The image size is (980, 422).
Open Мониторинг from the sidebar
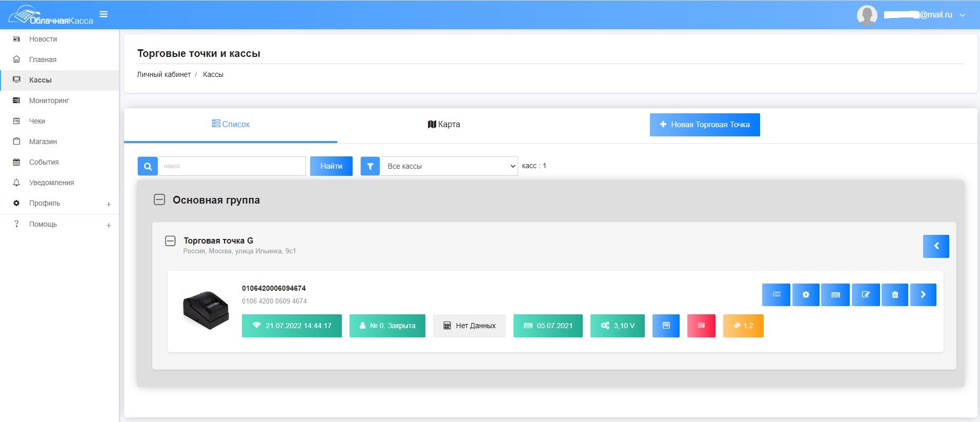49,101
